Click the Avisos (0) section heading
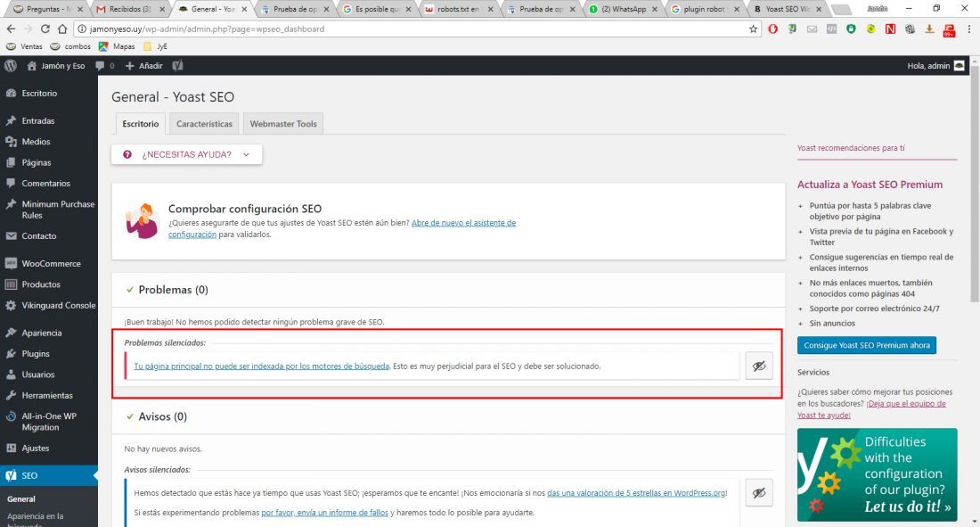 [162, 416]
